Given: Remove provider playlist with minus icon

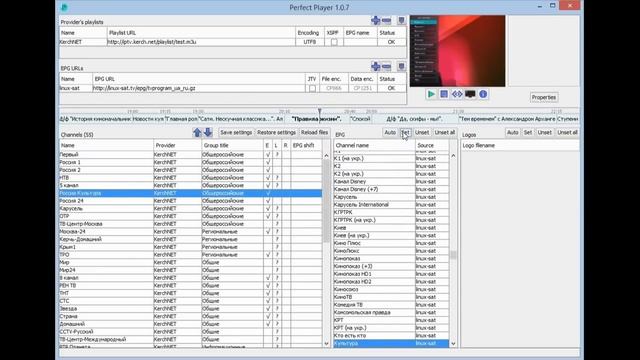Looking at the screenshot, I should [x=386, y=20].
